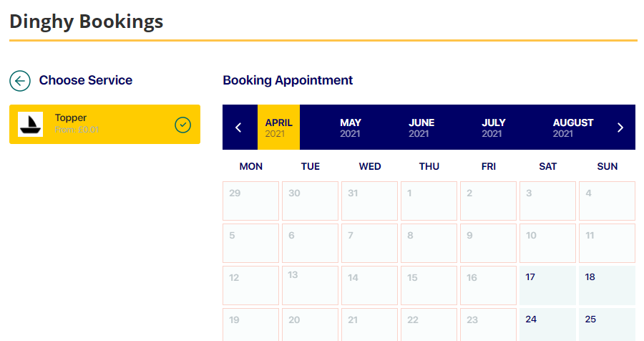
Task: Choose Sunday 25 April date cell
Action: pyautogui.click(x=607, y=325)
